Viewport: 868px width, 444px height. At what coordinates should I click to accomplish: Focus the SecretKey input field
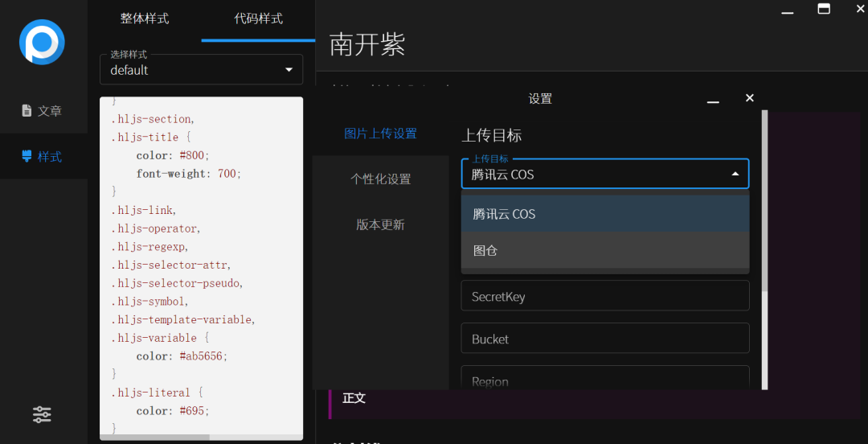605,296
